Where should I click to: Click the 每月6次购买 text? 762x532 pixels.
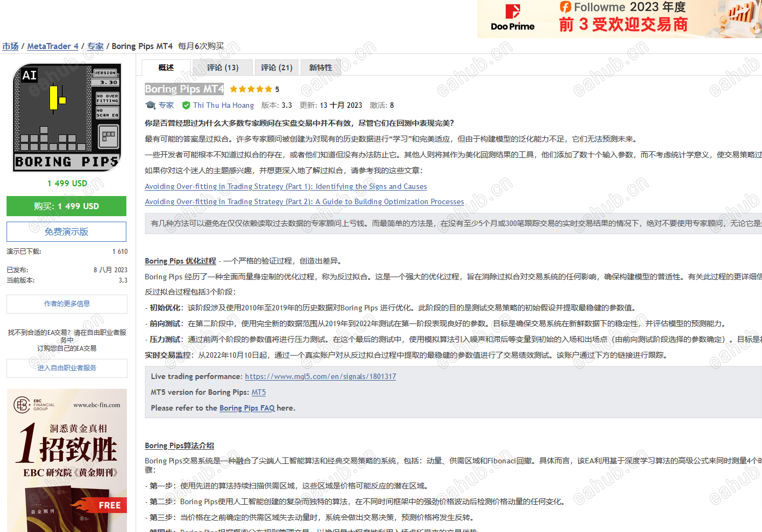click(201, 46)
